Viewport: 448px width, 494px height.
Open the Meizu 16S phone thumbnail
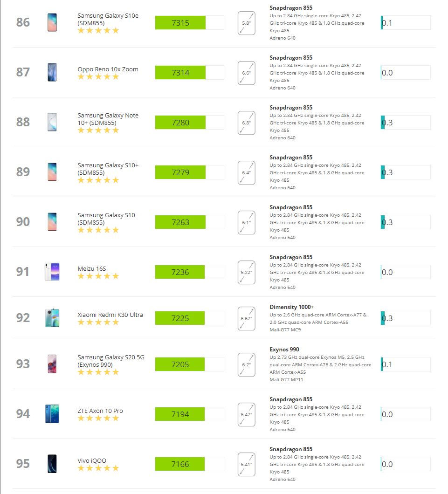pos(52,272)
